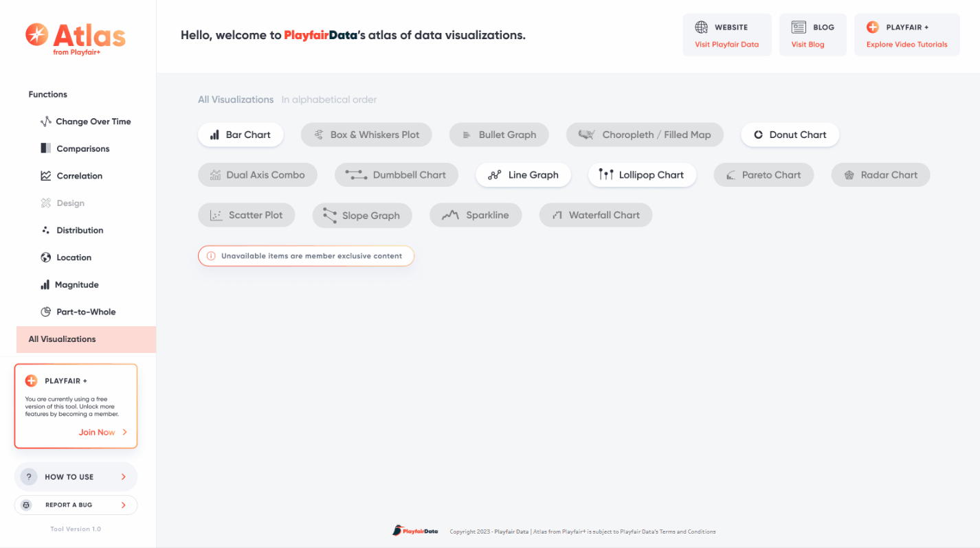
Task: Open the Explore Video Tutorials link
Action: coord(907,45)
